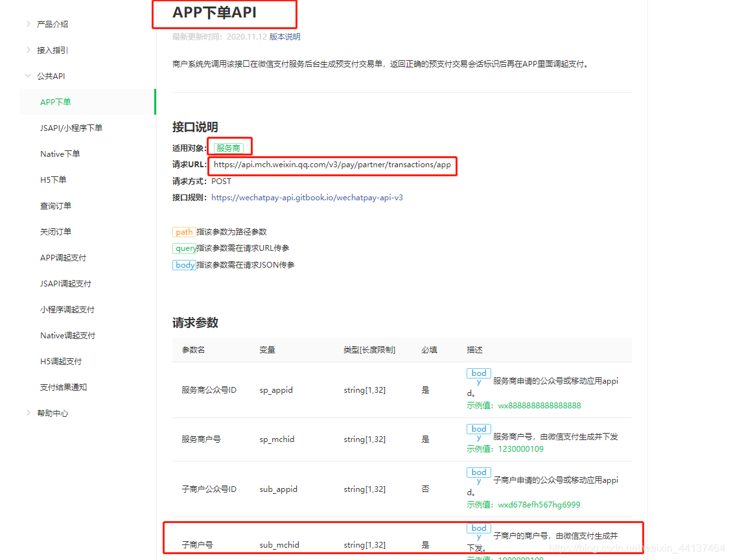Click the 类型[长度限制] column header
731x560 pixels.
(x=369, y=350)
